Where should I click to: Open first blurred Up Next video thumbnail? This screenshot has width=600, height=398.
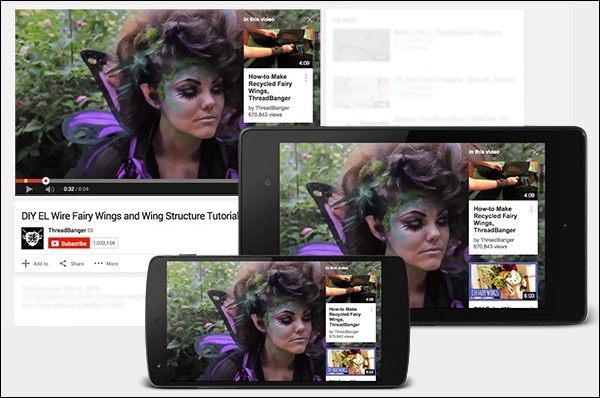(361, 45)
